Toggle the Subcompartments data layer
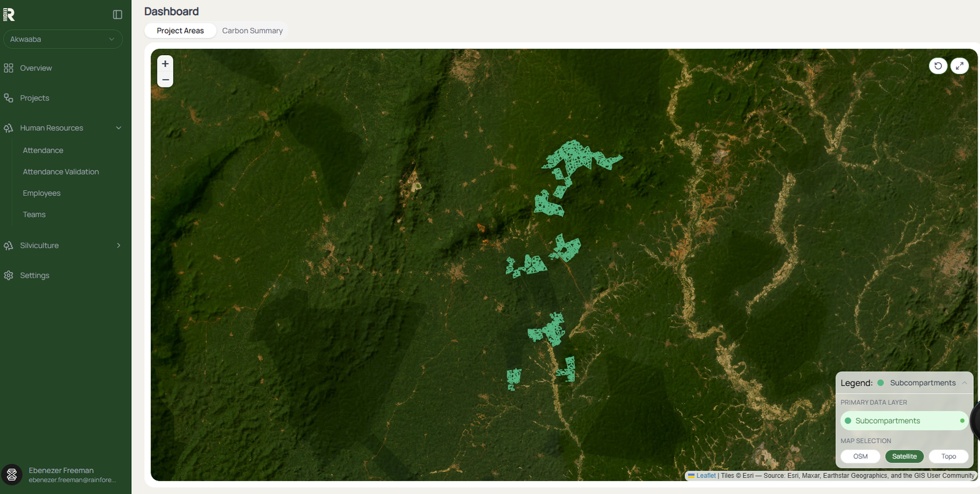Screen dimensions: 980x494 pyautogui.click(x=904, y=421)
